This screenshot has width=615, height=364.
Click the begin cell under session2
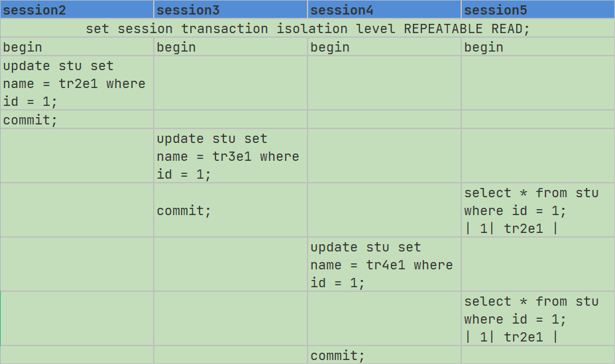point(77,47)
